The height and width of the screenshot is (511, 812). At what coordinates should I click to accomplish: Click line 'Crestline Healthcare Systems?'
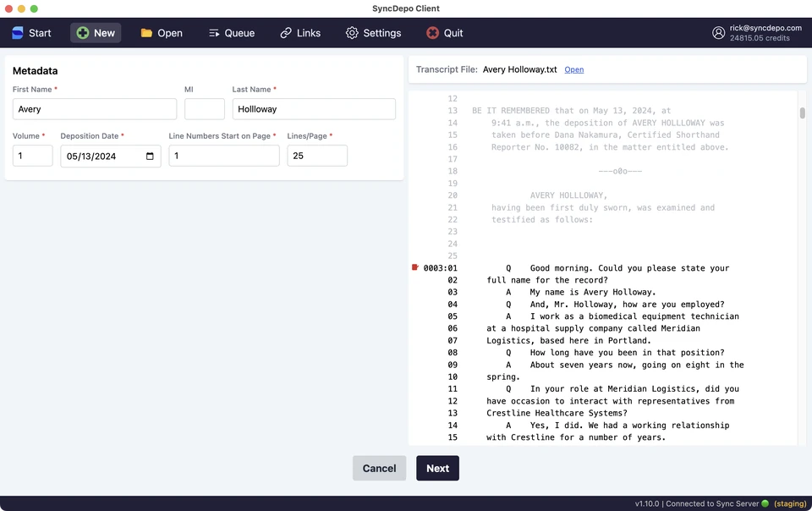point(557,413)
